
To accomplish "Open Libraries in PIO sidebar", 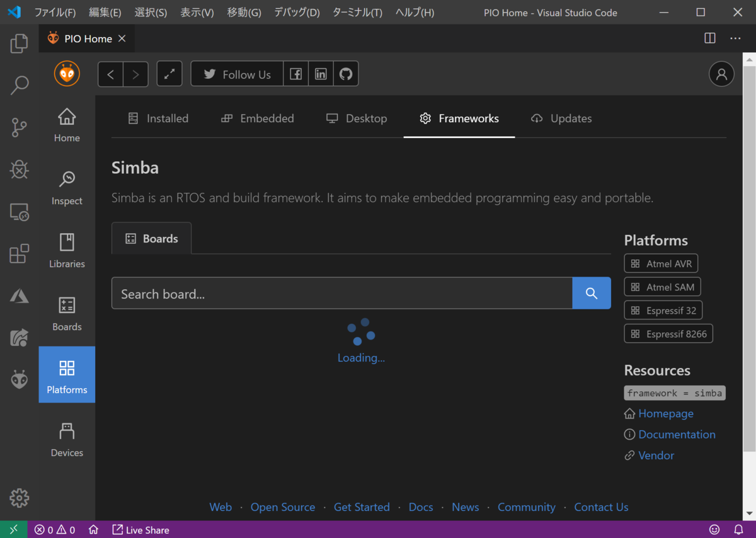I will pos(67,251).
